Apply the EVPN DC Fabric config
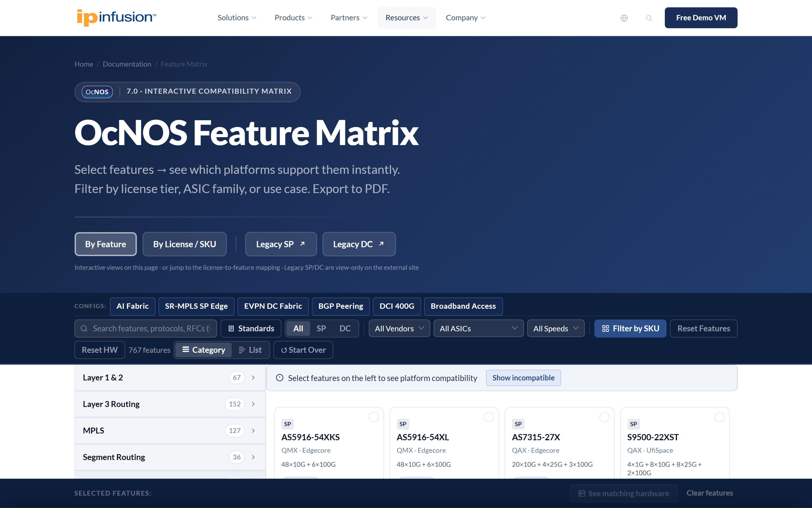812x508 pixels. [273, 306]
